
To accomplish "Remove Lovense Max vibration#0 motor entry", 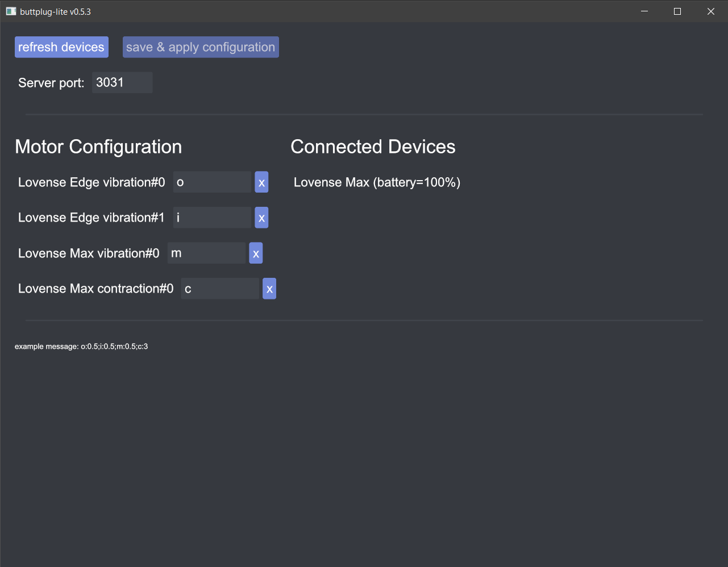I will click(x=256, y=253).
